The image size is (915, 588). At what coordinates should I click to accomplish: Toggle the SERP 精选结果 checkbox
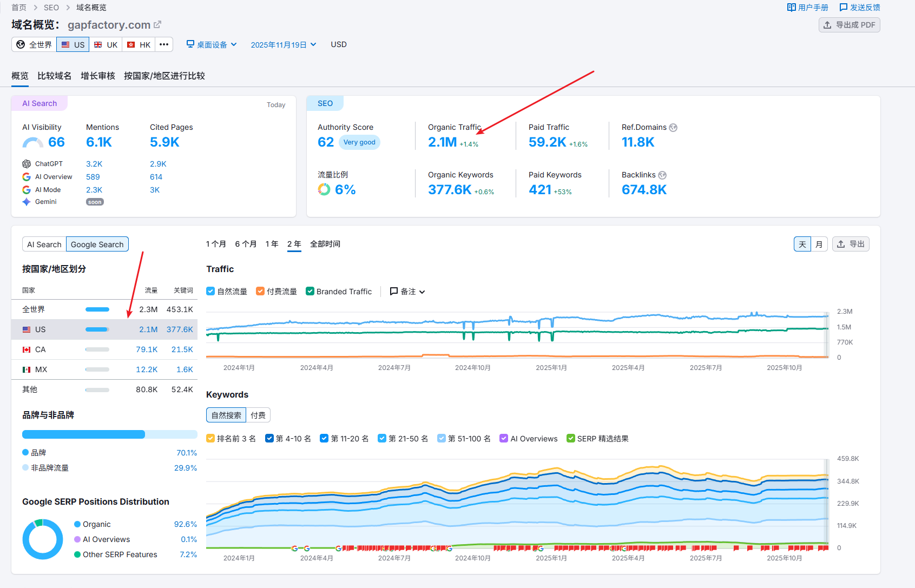570,438
